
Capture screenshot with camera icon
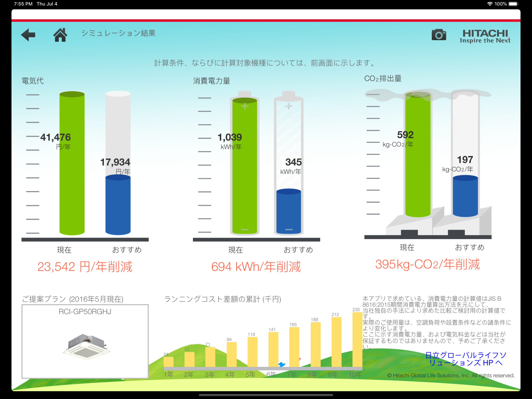click(439, 35)
